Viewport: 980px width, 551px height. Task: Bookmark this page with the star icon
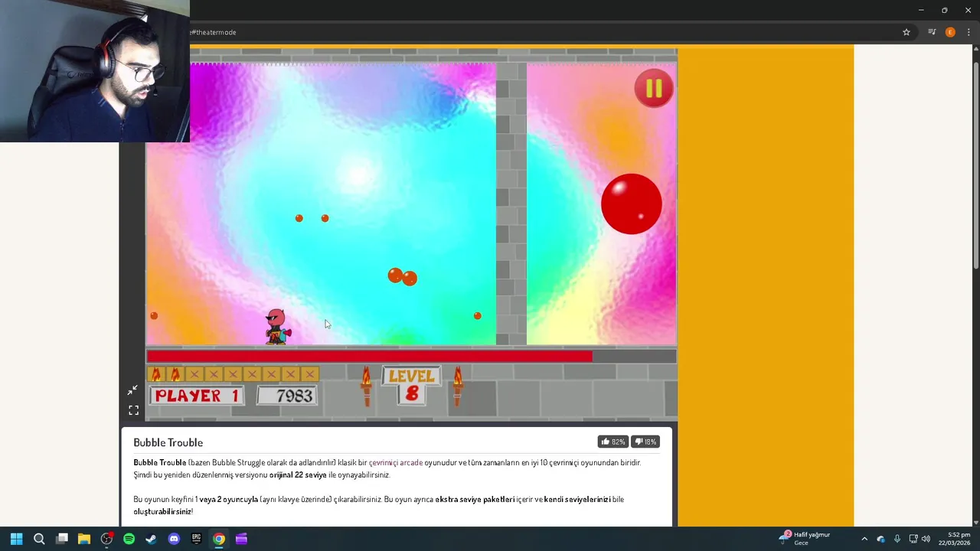coord(906,32)
